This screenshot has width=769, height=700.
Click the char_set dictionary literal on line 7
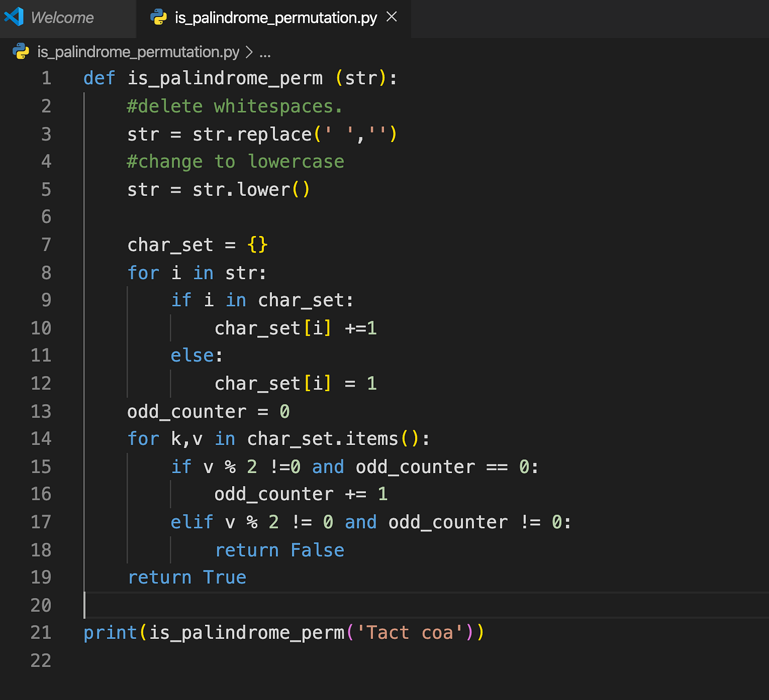tap(258, 244)
